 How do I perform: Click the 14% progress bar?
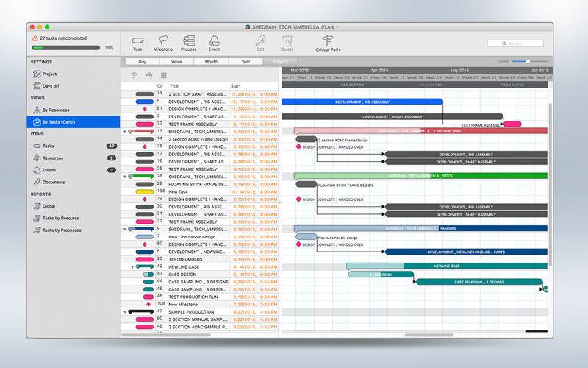[66, 48]
